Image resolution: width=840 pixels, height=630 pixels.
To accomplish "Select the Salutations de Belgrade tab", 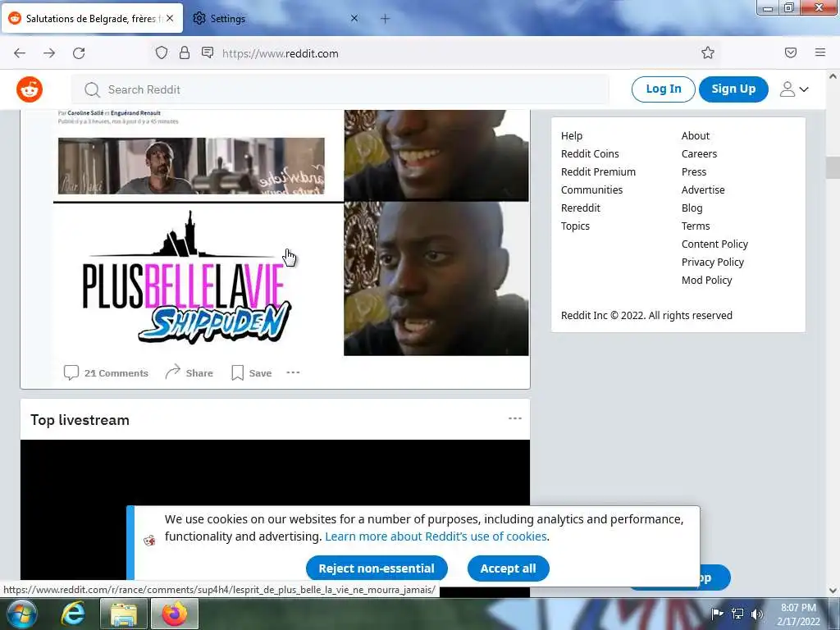I will (x=92, y=18).
